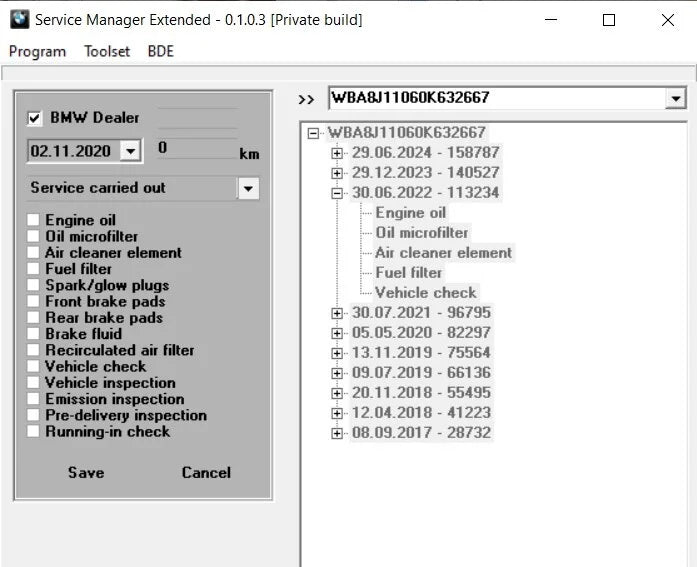Screen dimensions: 697x567
Task: Select the 08.09.2017 - 28732 tree row
Action: [421, 433]
